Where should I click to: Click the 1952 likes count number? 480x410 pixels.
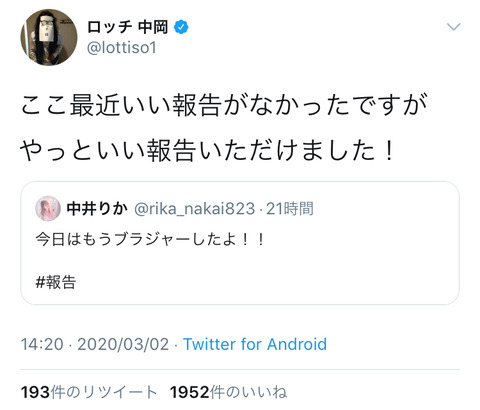point(190,392)
